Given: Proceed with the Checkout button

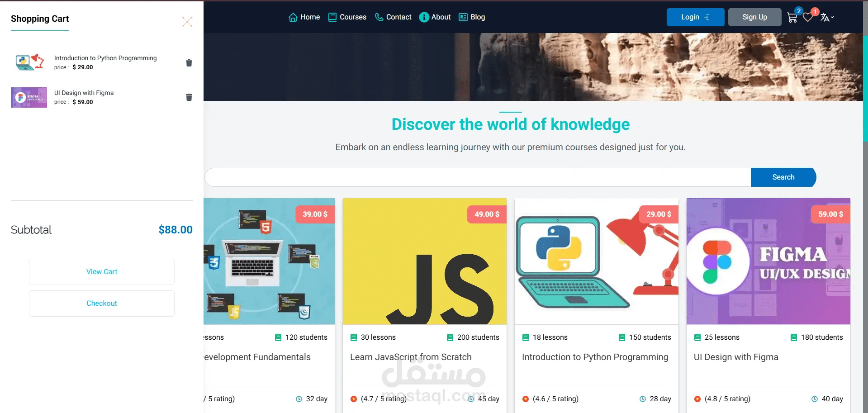Looking at the screenshot, I should (102, 304).
